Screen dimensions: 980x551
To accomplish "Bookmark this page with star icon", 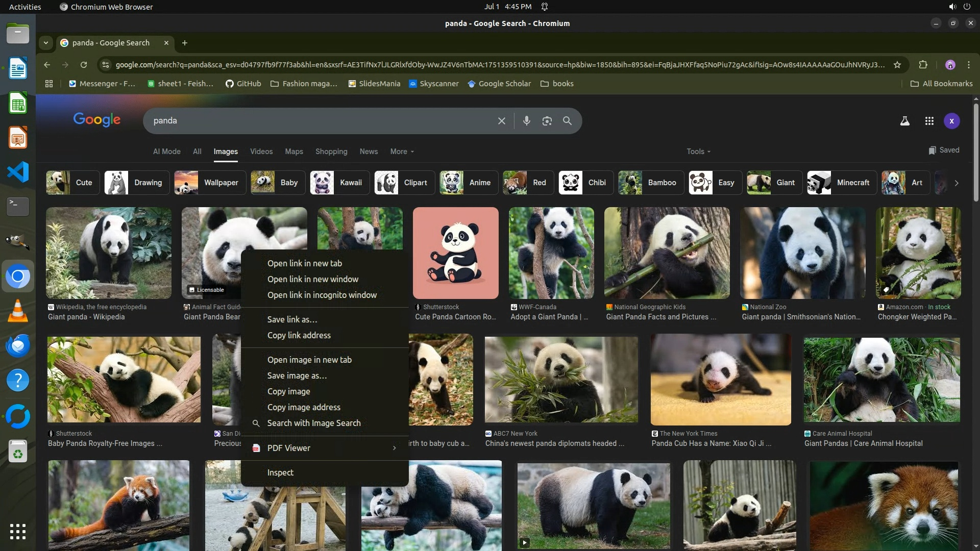I will pos(897,65).
